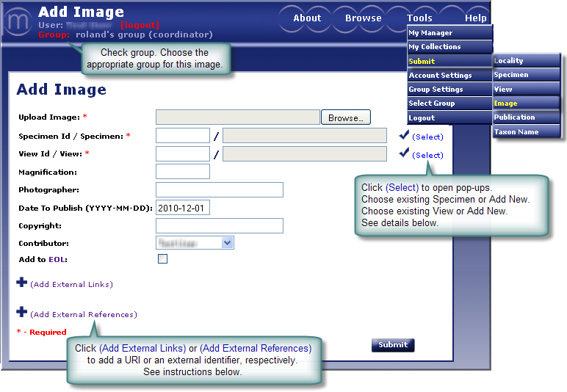Click the site logo in the header
This screenshot has height=392, width=567.
pos(17,20)
